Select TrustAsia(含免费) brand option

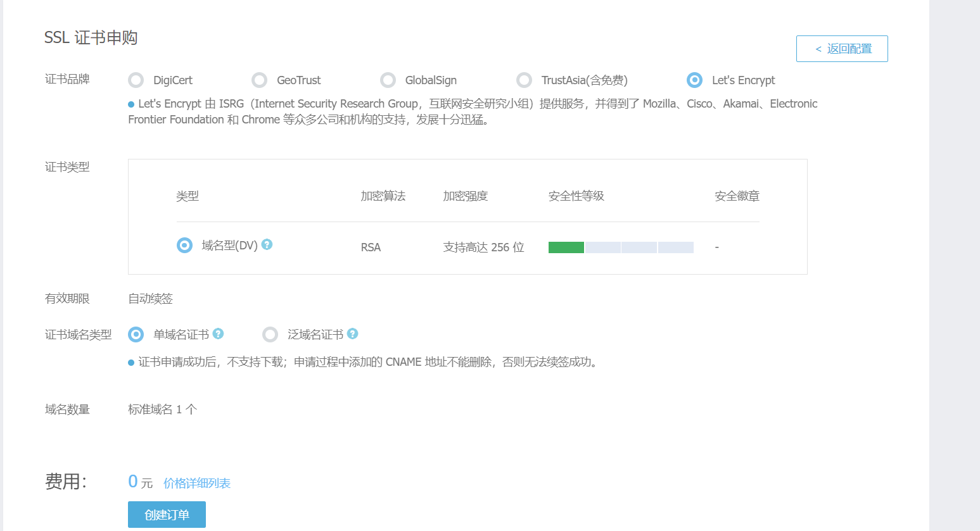pos(524,80)
